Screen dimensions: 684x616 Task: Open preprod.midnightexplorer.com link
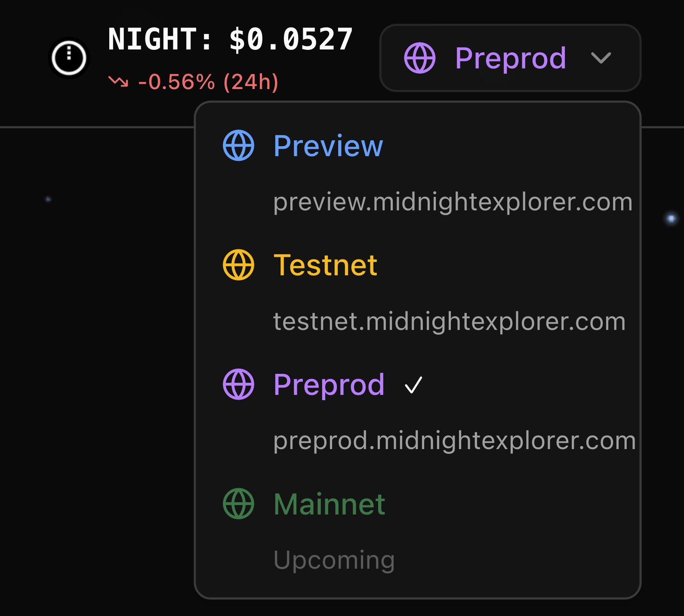coord(454,440)
